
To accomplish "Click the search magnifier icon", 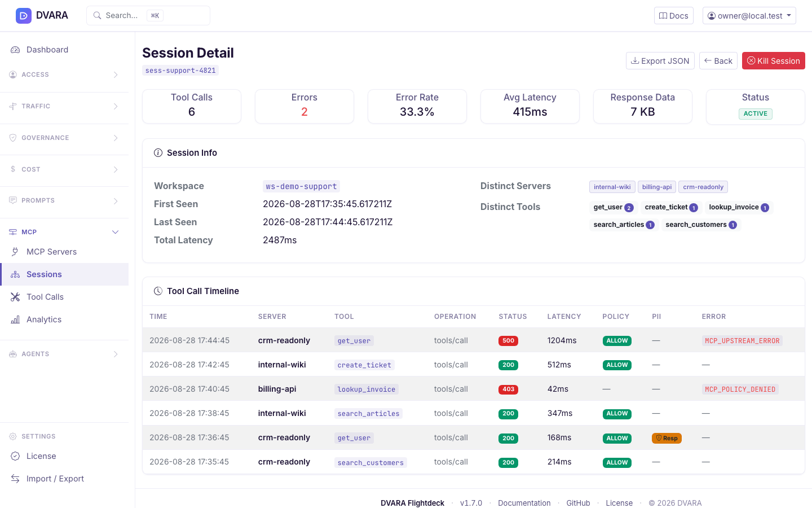I will (x=97, y=15).
